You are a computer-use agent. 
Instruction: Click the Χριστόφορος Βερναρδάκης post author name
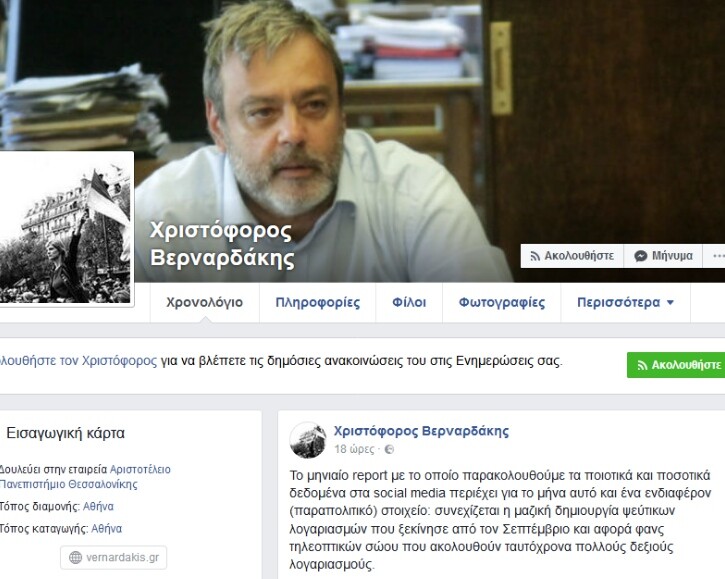pos(421,431)
